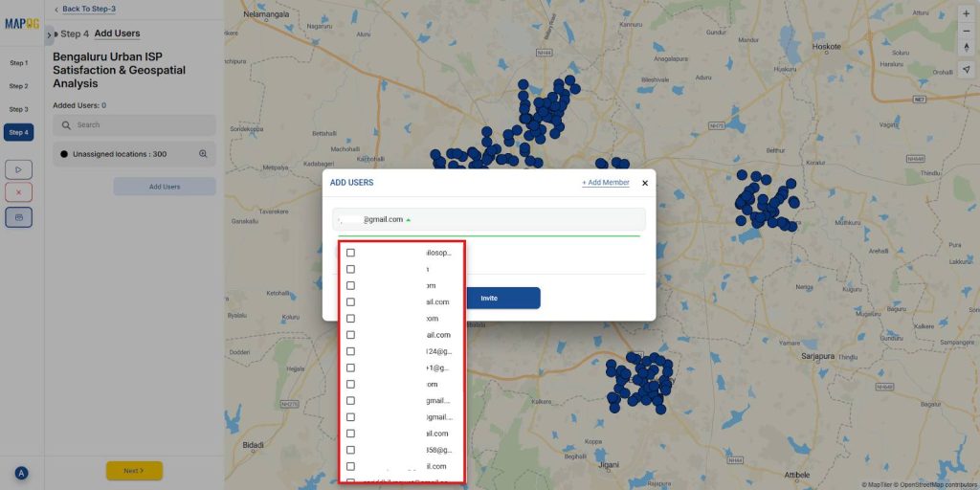
Task: Select checkbox for the '58@g...' email
Action: [x=350, y=450]
